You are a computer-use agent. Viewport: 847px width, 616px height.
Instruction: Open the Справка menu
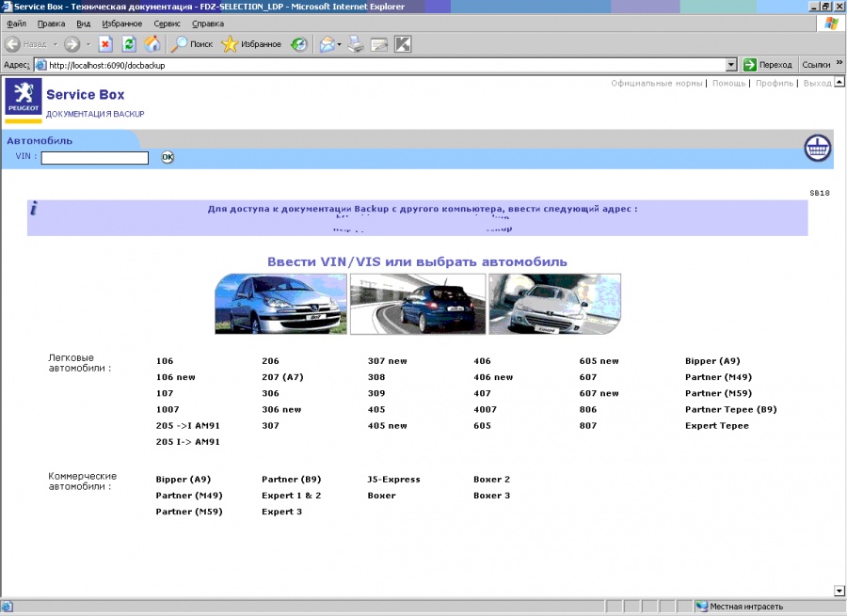click(208, 24)
